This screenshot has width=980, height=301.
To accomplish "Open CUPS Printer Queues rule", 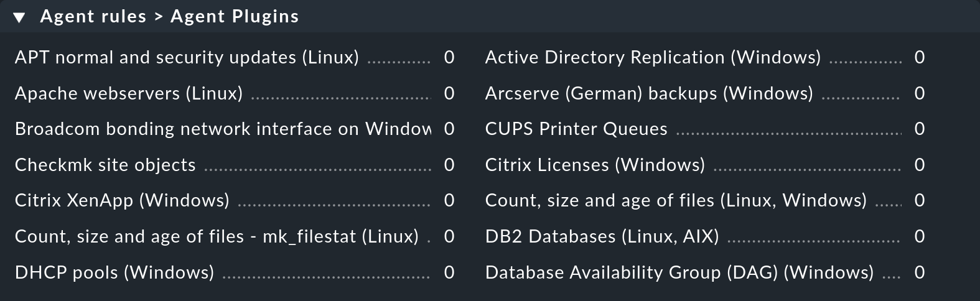I will pyautogui.click(x=576, y=129).
